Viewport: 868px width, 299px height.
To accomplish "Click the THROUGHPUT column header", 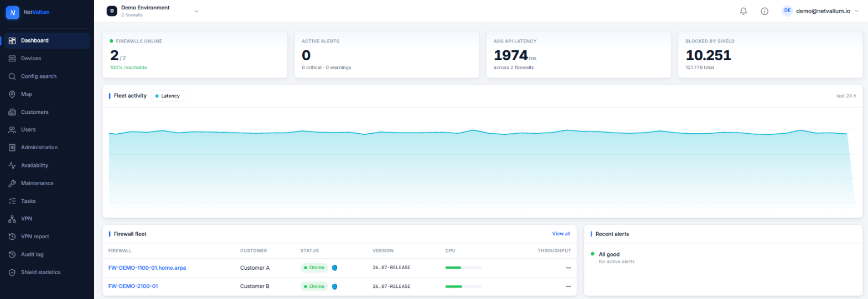I will [554, 250].
